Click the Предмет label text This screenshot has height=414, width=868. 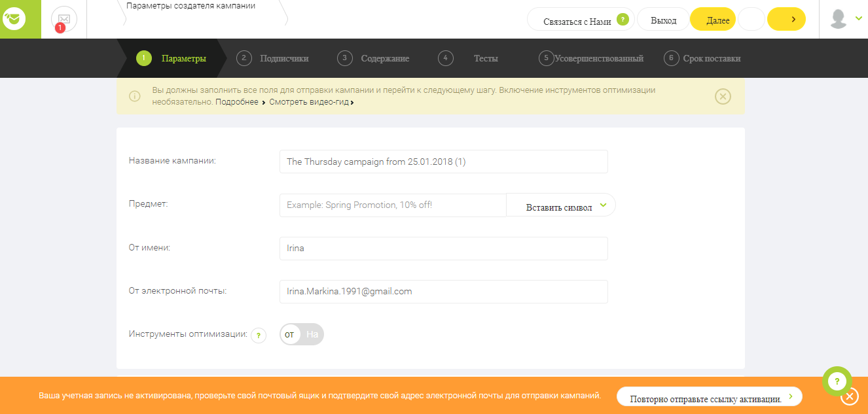(148, 203)
